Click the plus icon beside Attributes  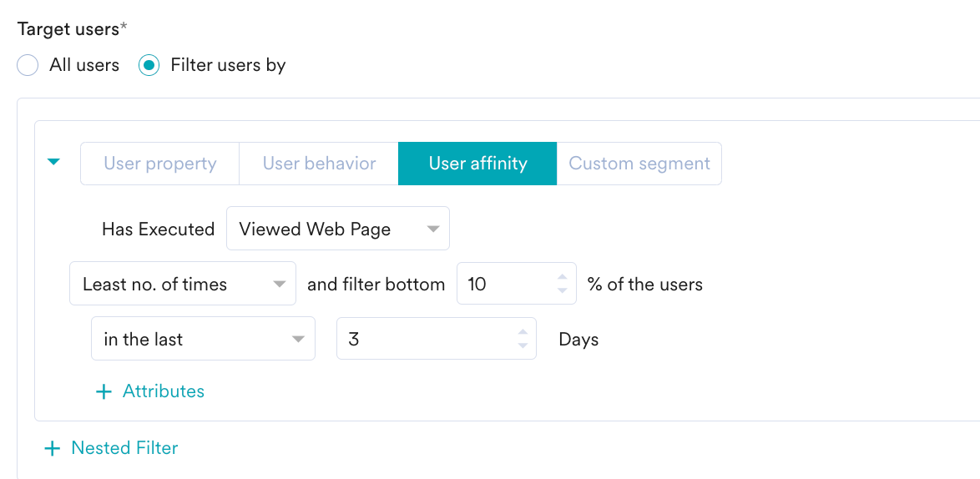[104, 391]
